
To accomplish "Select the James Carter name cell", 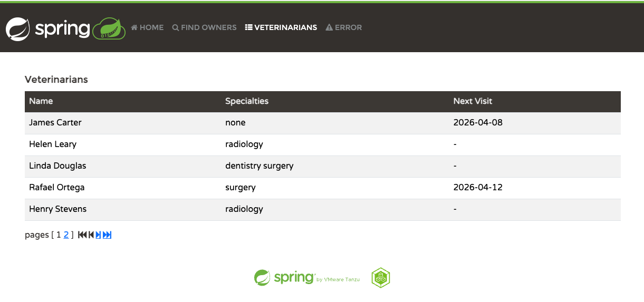I will [55, 123].
